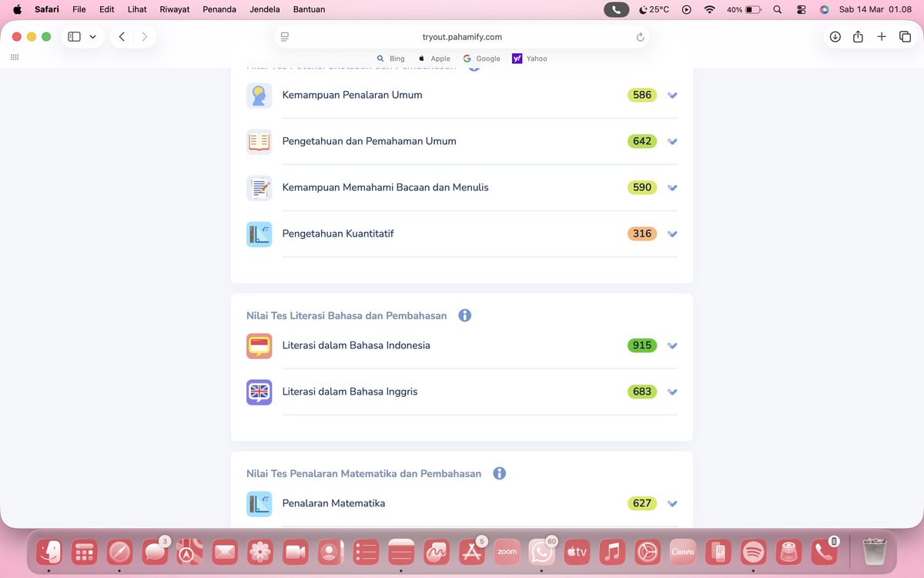Click the battery 40% indicator
The height and width of the screenshot is (578, 924).
(744, 9)
